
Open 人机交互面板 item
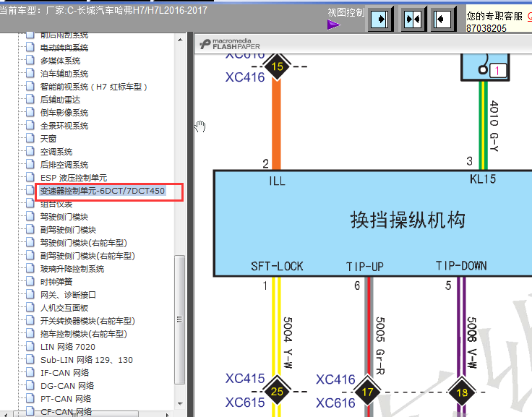64,308
